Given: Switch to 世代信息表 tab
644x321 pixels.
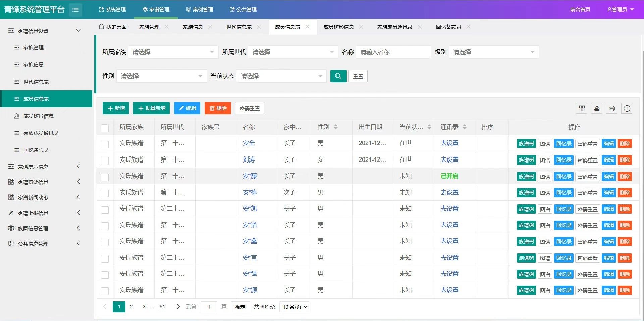Looking at the screenshot, I should click(x=239, y=27).
